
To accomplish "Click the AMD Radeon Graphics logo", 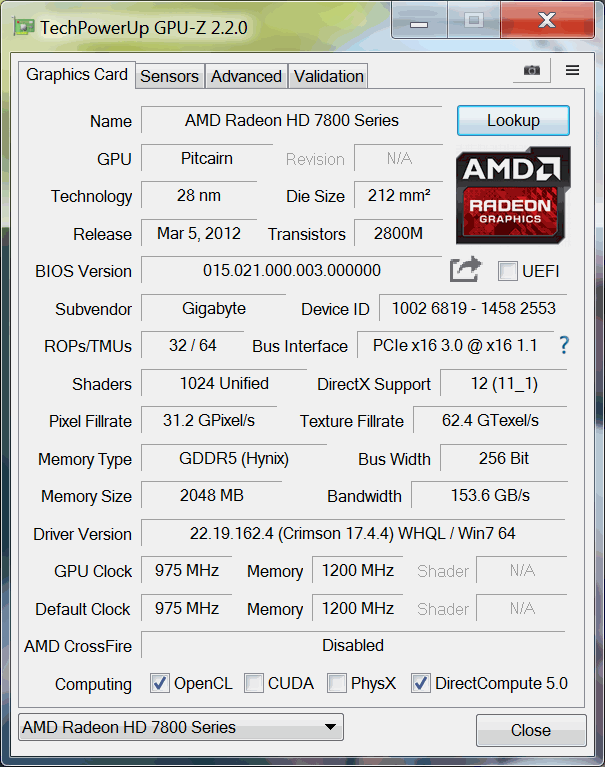I will click(x=513, y=196).
